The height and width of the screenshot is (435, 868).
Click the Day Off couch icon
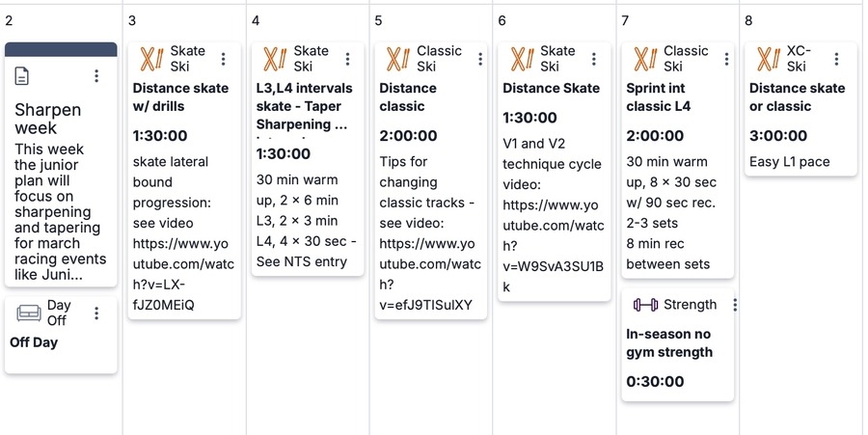[x=29, y=313]
